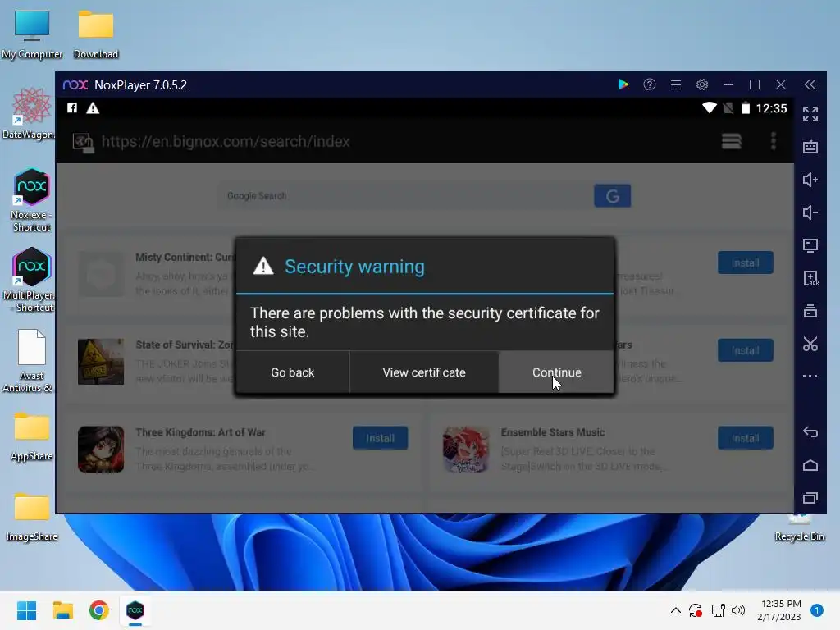Viewport: 840px width, 630px height.
Task: Click View certificate button
Action: (x=424, y=372)
